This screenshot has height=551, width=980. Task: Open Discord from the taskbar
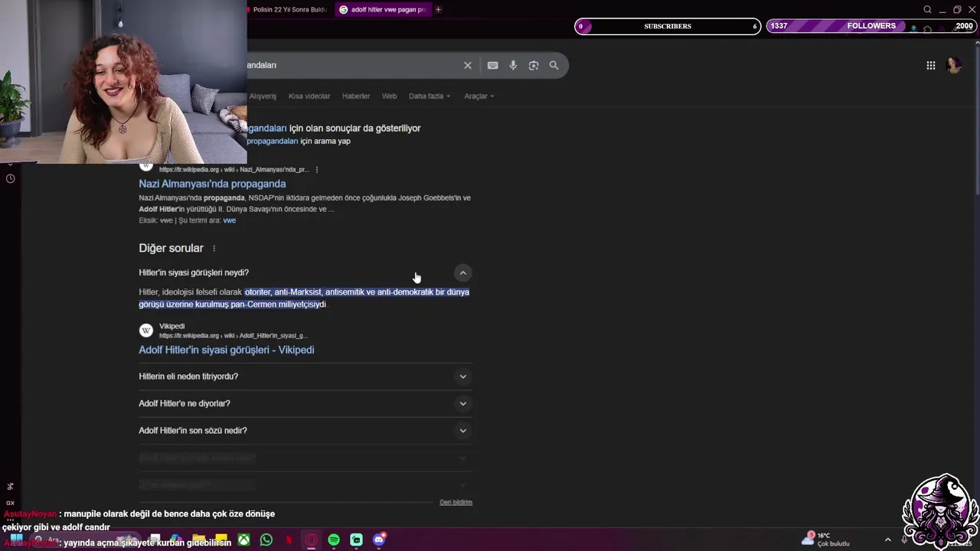(x=379, y=540)
